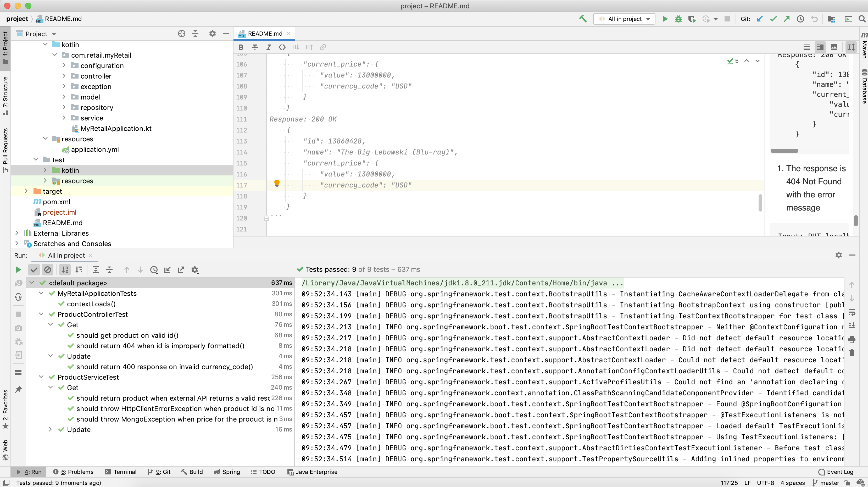868x487 pixels.
Task: Apply bold formatting in markdown toolbar
Action: (241, 47)
